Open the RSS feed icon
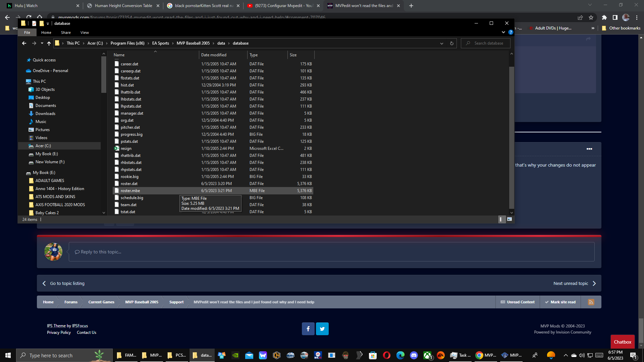Screen dimensions: 644x362 tap(591, 302)
